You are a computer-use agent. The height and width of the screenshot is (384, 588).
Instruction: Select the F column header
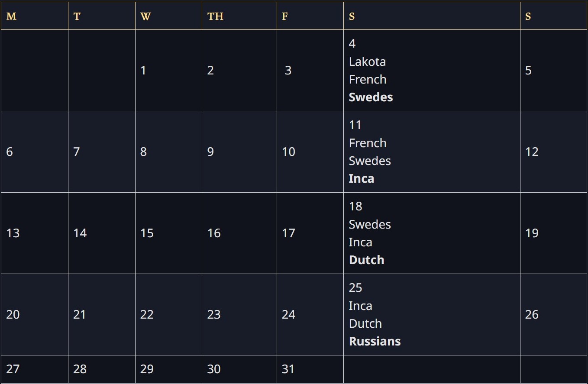pyautogui.click(x=284, y=16)
